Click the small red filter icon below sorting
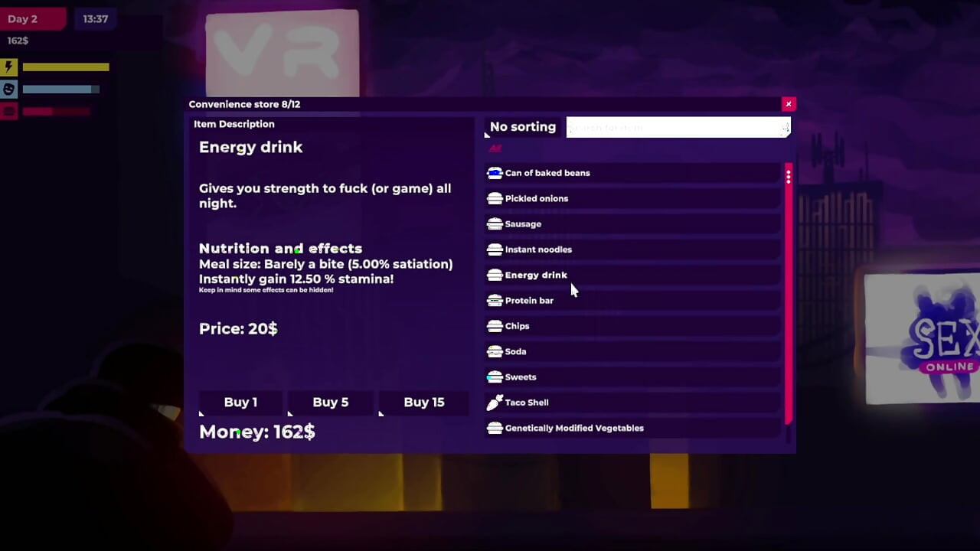980x551 pixels. pyautogui.click(x=495, y=148)
